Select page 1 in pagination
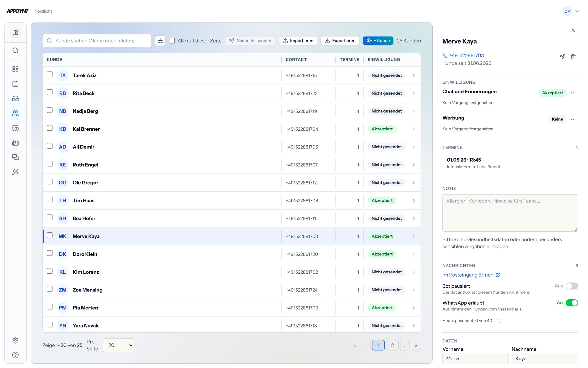Screen dimensions: 588x368 [378, 345]
